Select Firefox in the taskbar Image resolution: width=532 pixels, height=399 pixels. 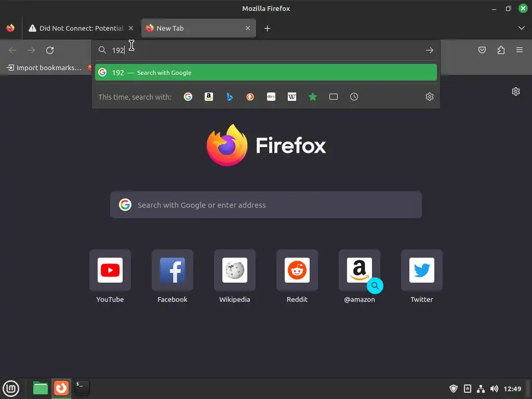pyautogui.click(x=61, y=388)
